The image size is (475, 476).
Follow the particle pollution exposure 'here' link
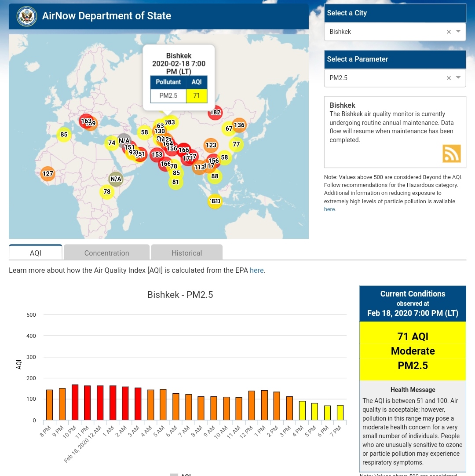329,209
